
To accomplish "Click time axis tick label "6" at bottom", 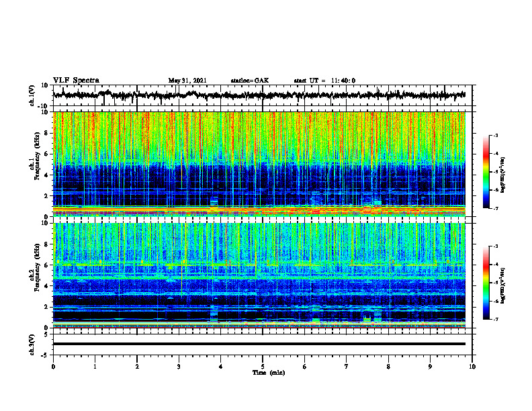I will [305, 367].
